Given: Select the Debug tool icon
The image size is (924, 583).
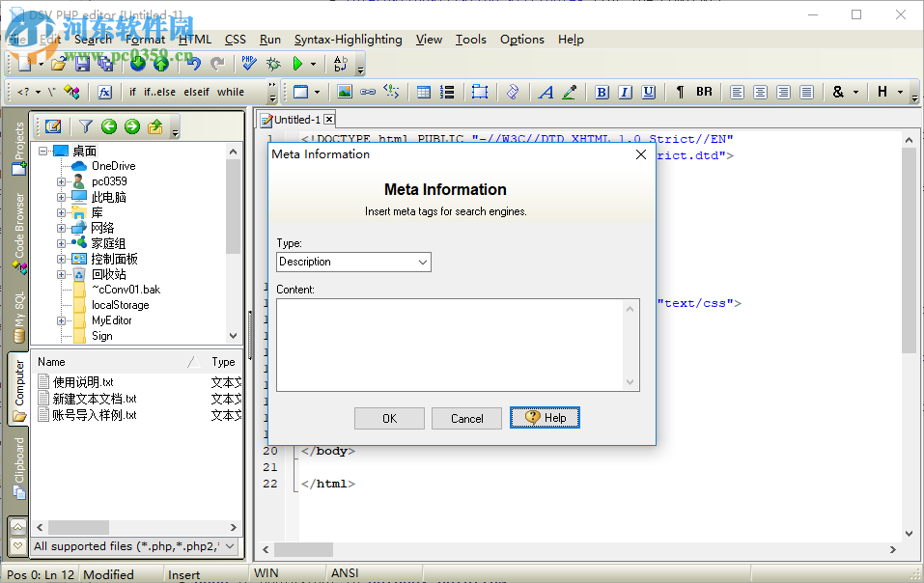Looking at the screenshot, I should [x=273, y=66].
